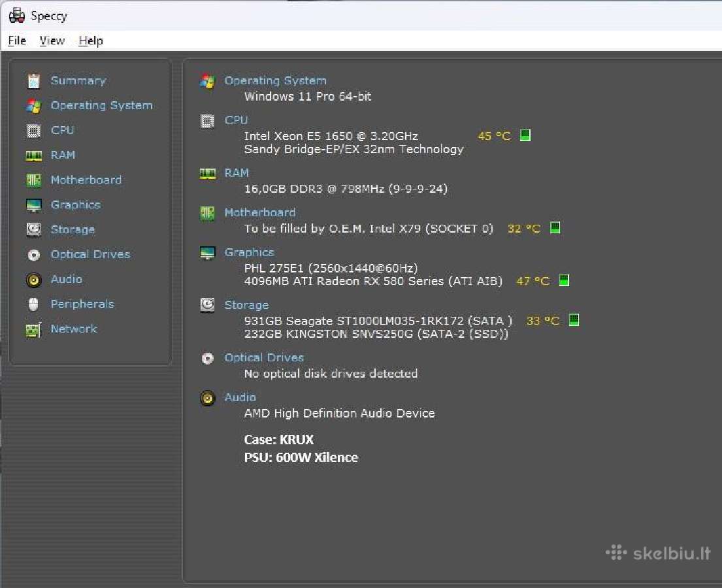Viewport: 722px width, 588px height.
Task: Open the Graphics heading link in summary
Action: pyautogui.click(x=249, y=252)
